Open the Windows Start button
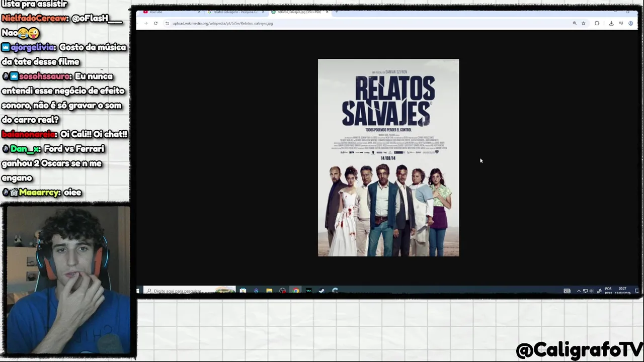The height and width of the screenshot is (362, 644). 138,291
